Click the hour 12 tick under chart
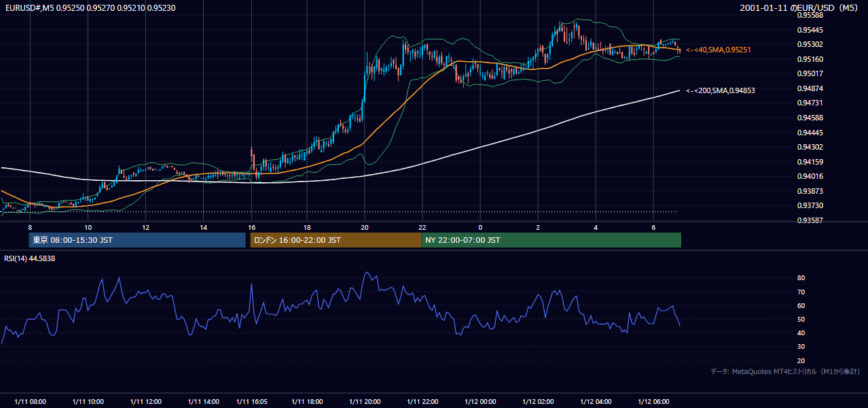Screen dimensions: 868x408 pyautogui.click(x=146, y=227)
